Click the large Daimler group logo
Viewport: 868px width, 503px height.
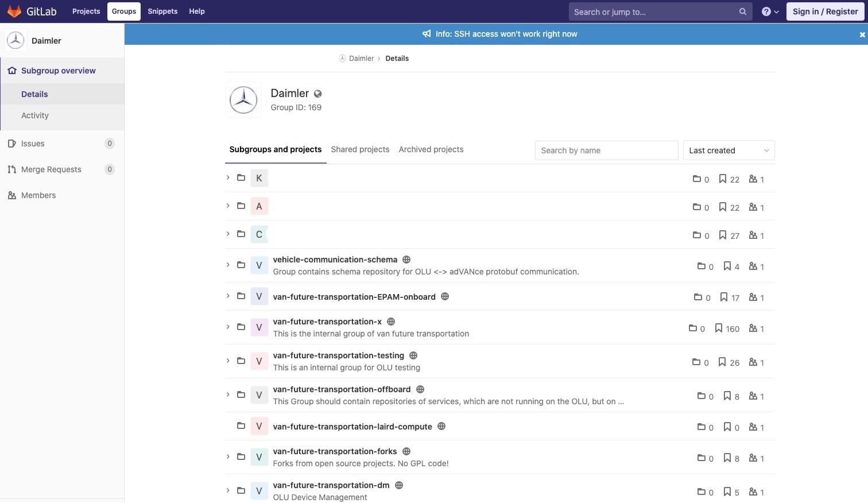243,100
